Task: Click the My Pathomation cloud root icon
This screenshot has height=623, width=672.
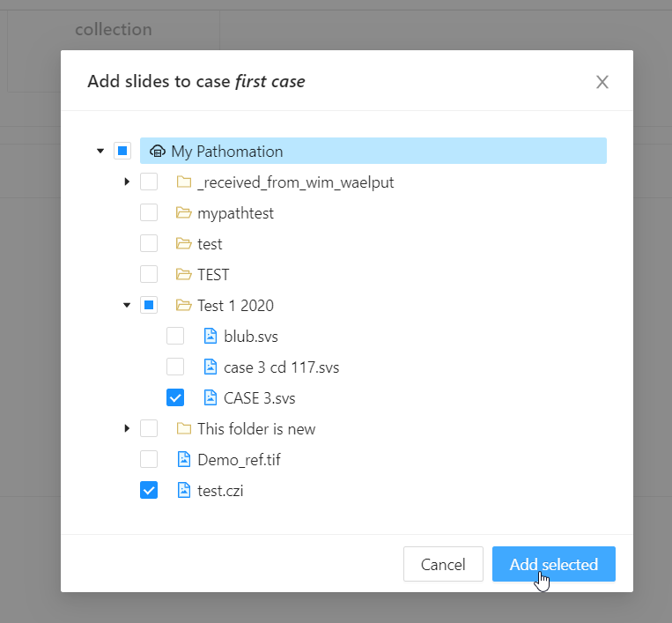Action: point(158,152)
